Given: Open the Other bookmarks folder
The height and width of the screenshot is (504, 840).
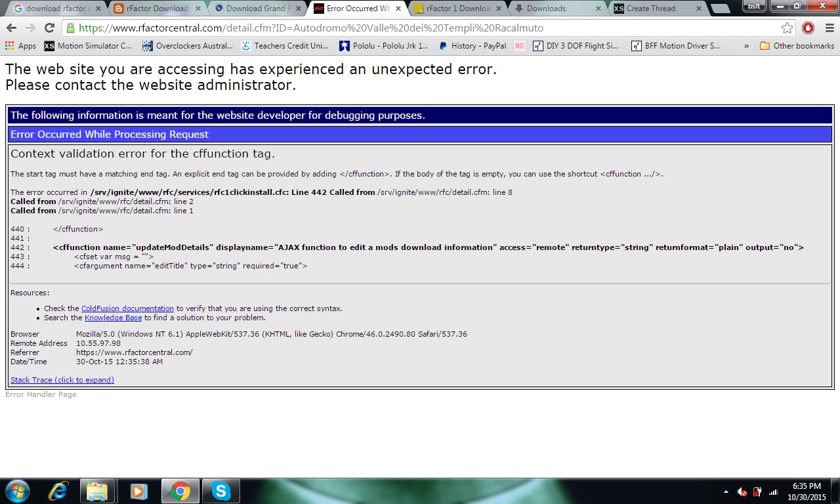Looking at the screenshot, I should pyautogui.click(x=797, y=46).
